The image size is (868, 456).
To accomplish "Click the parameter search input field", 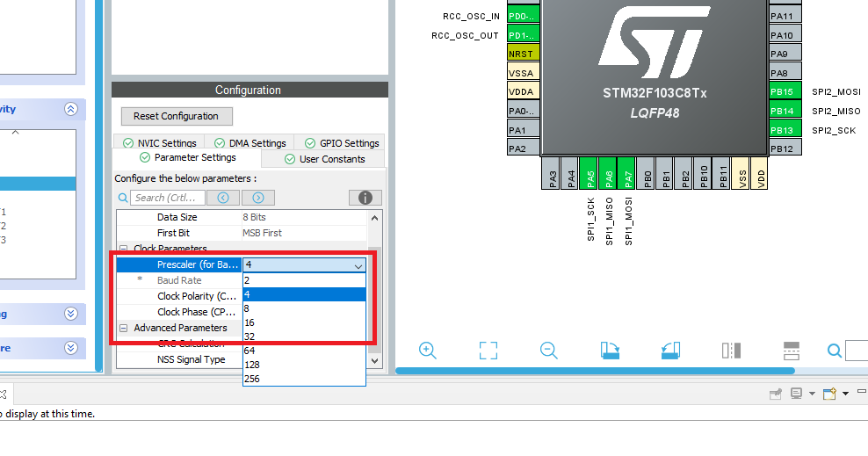I will (168, 198).
